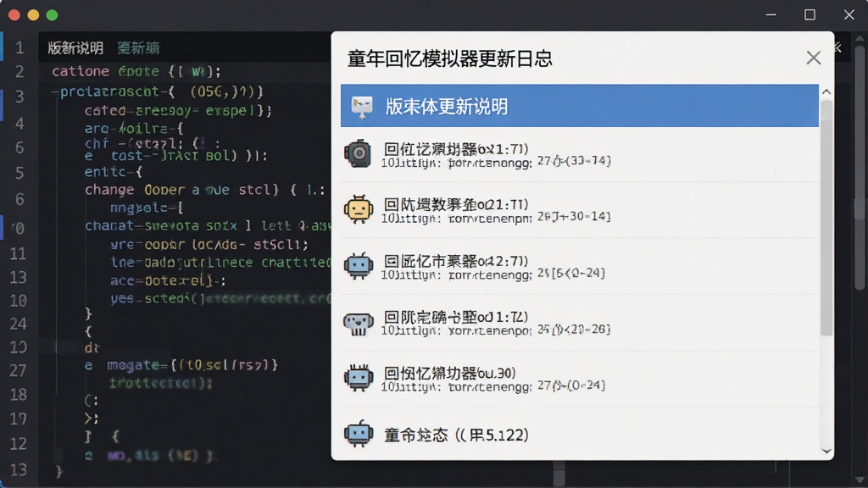This screenshot has width=868, height=488.
Task: Click the code line starting with "change Ooper"
Action: point(205,190)
